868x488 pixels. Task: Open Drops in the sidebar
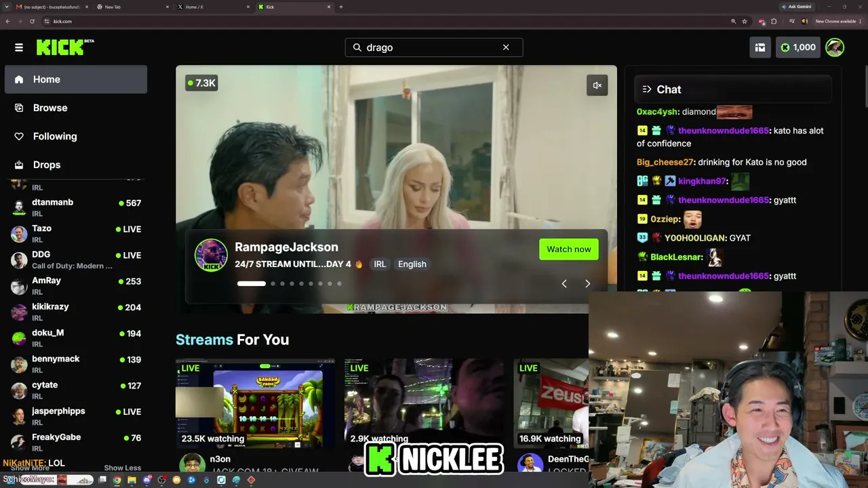76,165
